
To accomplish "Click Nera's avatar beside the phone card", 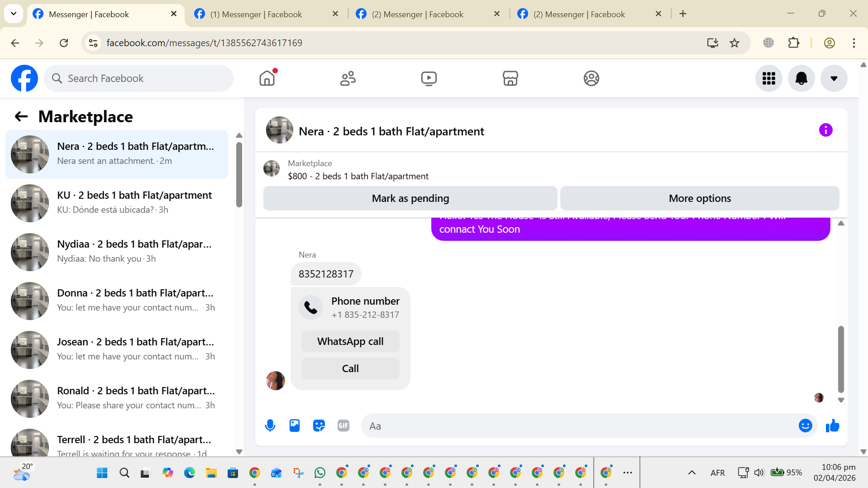I will [x=276, y=381].
